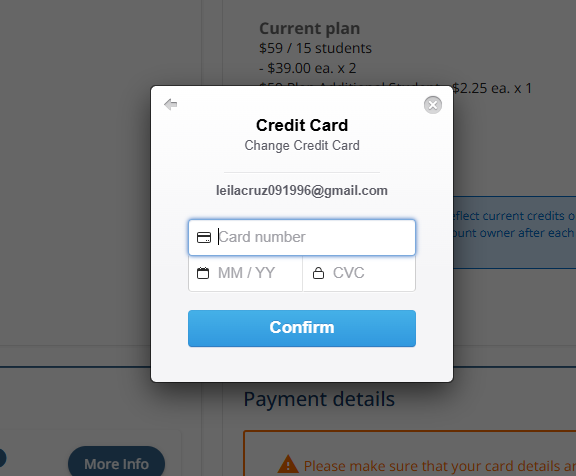Viewport: 576px width, 476px height.
Task: Click the Credit Card dialog title
Action: point(302,125)
